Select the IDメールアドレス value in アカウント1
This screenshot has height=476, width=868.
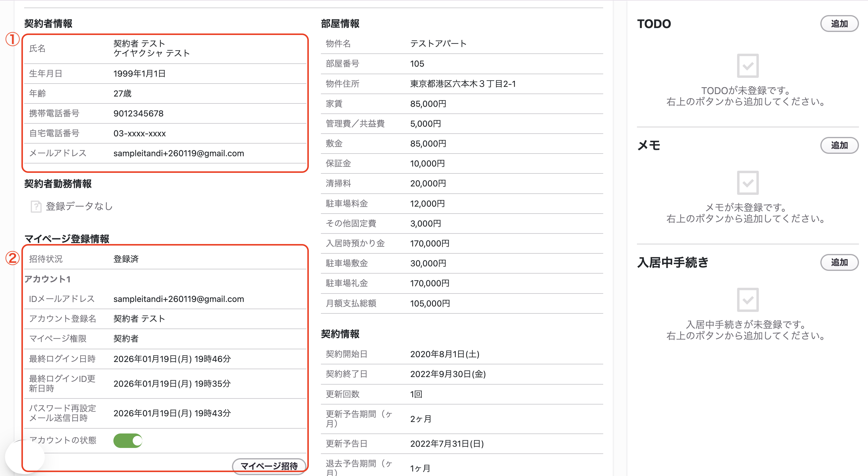(179, 299)
